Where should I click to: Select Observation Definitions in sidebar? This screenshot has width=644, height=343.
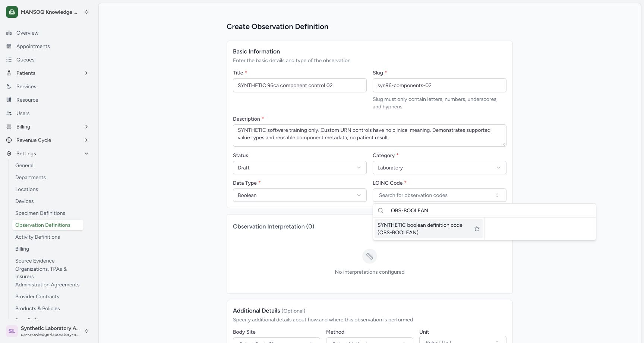(48, 225)
